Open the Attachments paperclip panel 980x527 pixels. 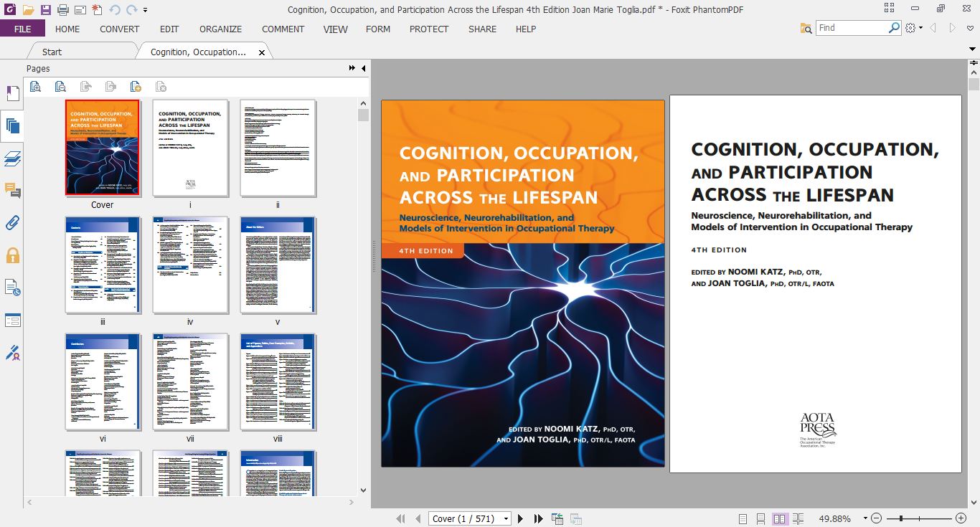[x=12, y=222]
